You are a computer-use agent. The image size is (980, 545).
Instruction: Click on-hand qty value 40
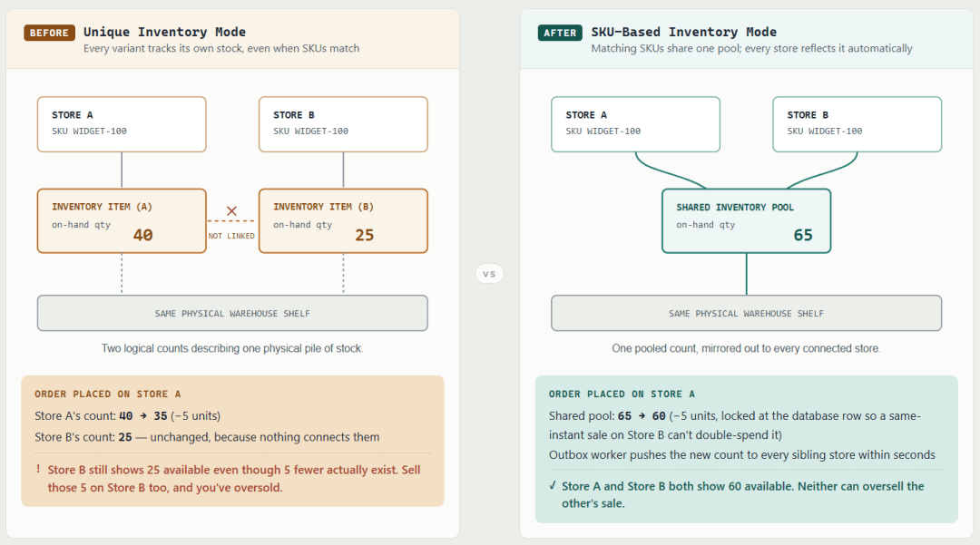[x=142, y=235]
